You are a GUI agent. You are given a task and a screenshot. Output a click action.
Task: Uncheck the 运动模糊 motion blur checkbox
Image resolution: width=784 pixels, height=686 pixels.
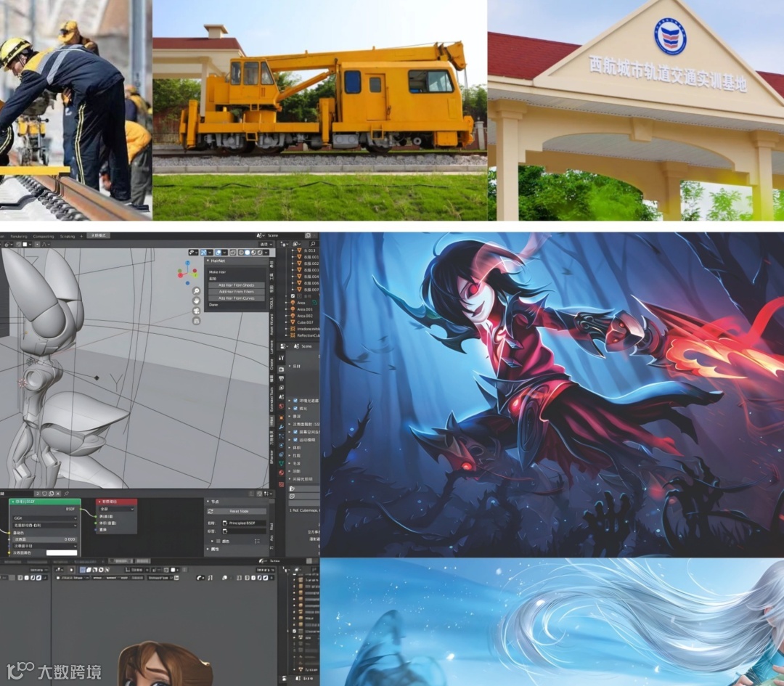coord(295,439)
